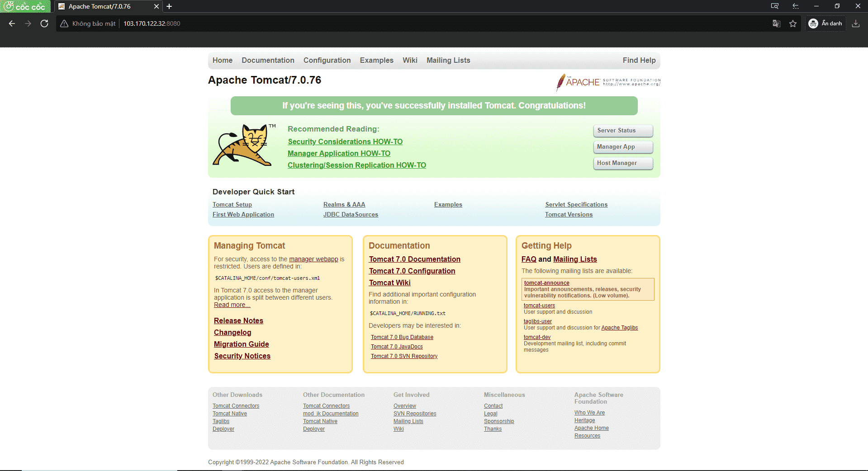Reload the current page
Viewport: 868px width, 471px height.
[x=44, y=23]
